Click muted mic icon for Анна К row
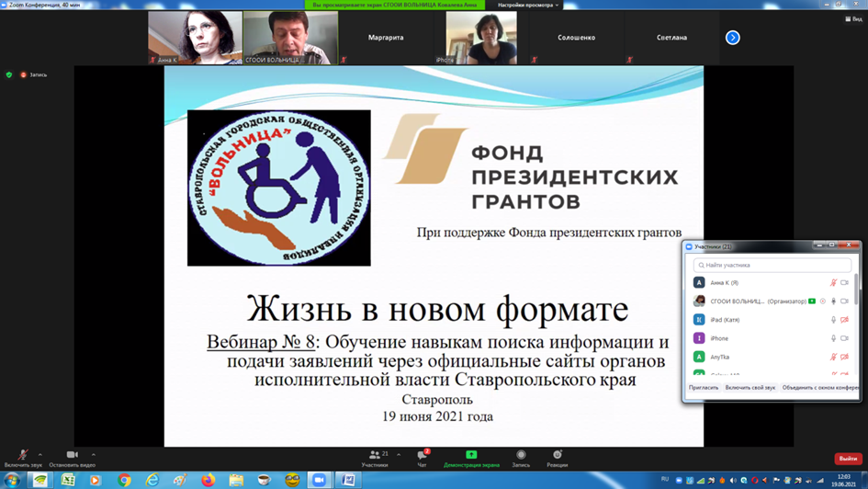This screenshot has height=489, width=868. (x=833, y=283)
